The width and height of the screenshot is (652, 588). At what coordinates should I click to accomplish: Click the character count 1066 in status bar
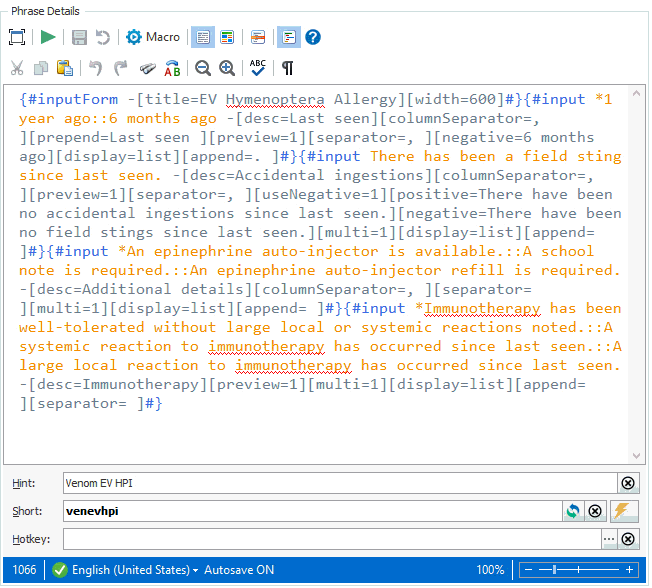point(24,571)
